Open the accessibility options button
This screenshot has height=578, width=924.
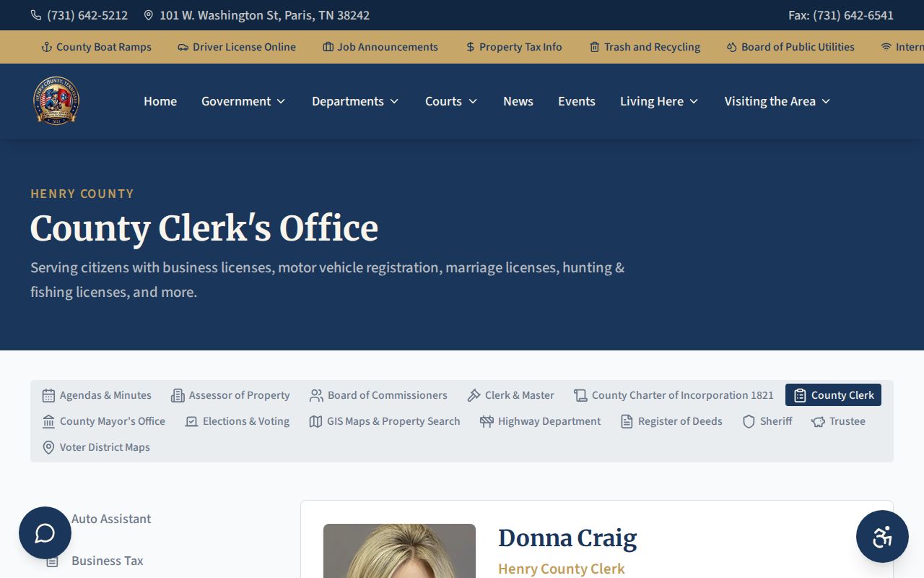click(882, 537)
